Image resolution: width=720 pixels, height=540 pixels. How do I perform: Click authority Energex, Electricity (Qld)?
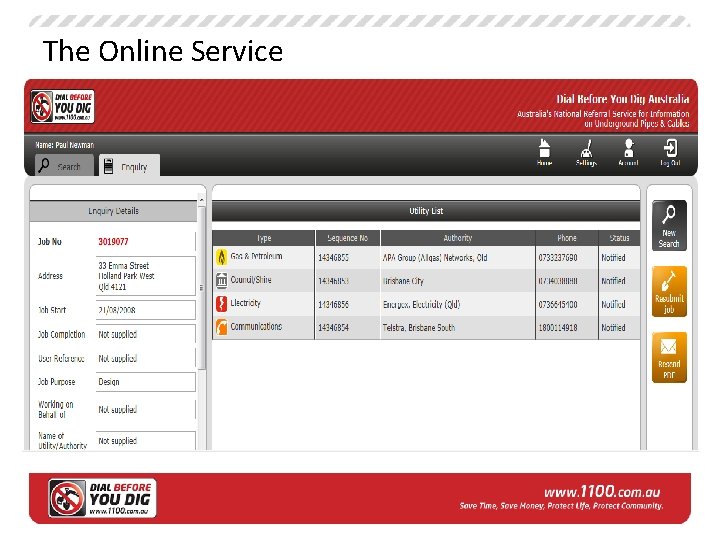point(421,304)
